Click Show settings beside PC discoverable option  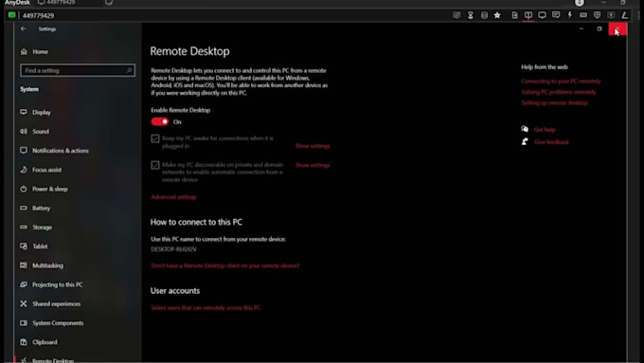313,165
